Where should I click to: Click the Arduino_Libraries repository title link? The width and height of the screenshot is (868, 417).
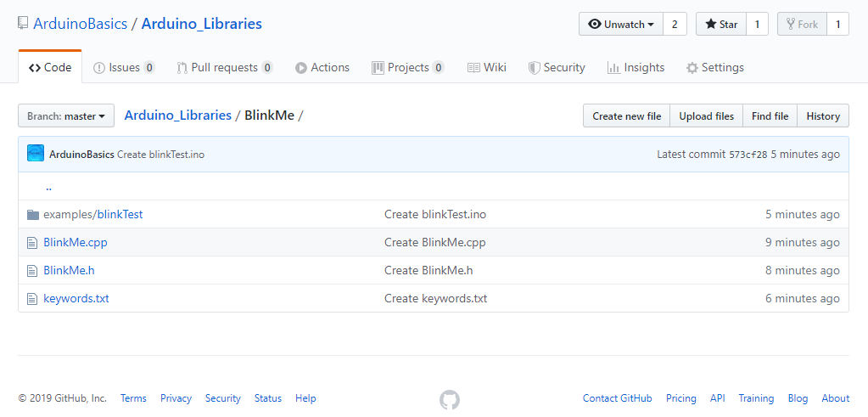point(201,24)
